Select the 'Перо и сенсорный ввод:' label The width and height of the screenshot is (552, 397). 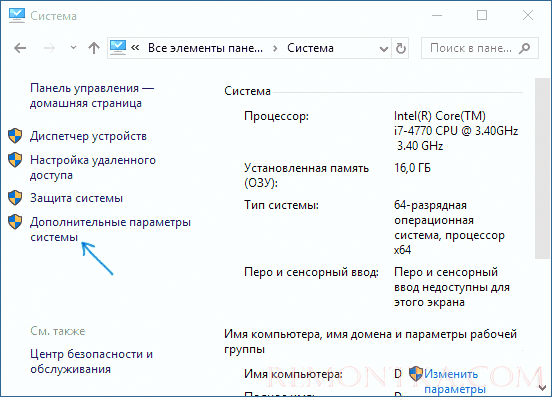(311, 272)
